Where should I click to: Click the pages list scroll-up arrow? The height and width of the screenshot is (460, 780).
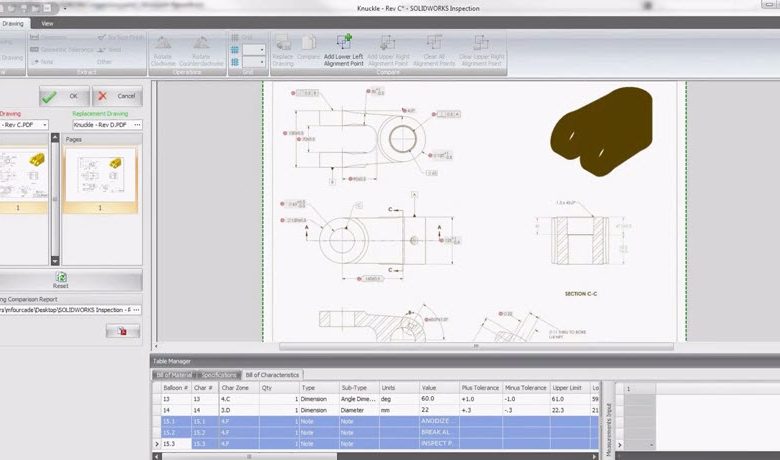(55, 138)
